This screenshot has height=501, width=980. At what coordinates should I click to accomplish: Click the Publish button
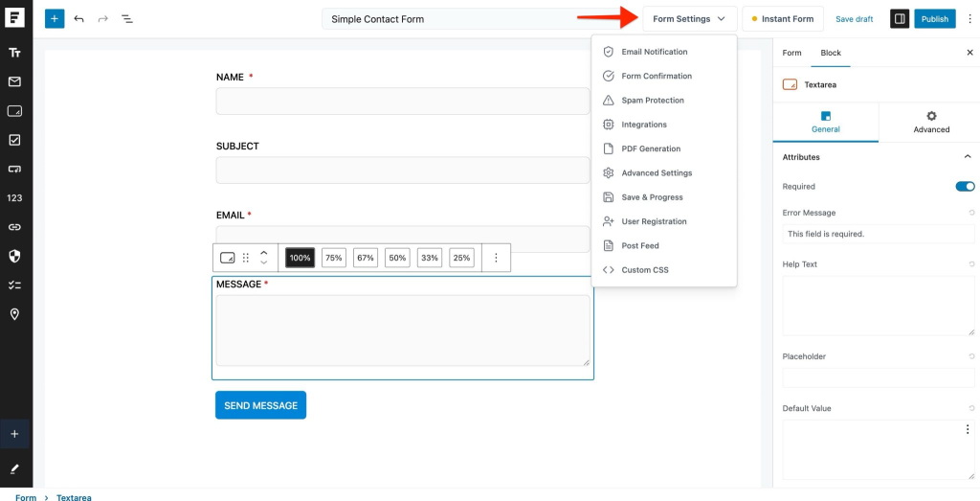coord(935,19)
